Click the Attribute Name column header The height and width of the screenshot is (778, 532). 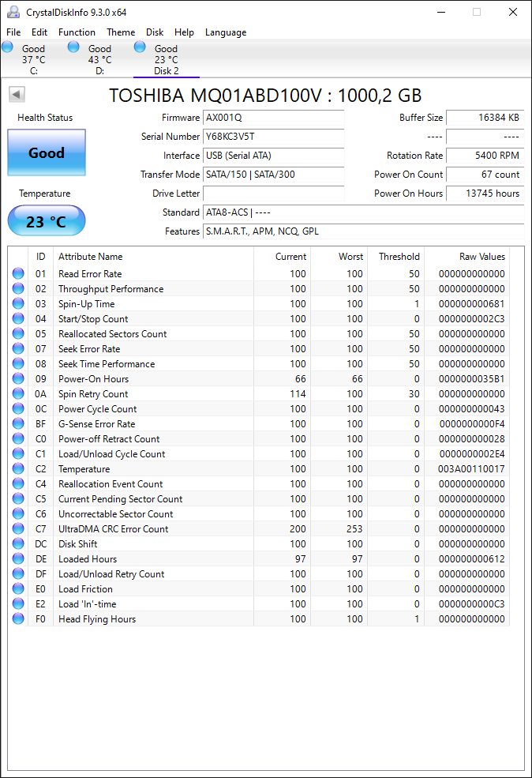tap(154, 257)
